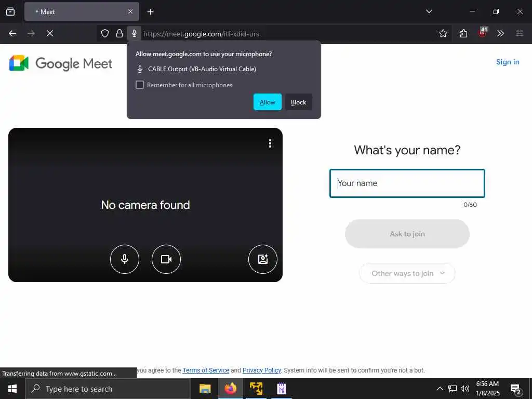This screenshot has width=532, height=399.
Task: Show more tools overflow chevrons
Action: pyautogui.click(x=500, y=33)
